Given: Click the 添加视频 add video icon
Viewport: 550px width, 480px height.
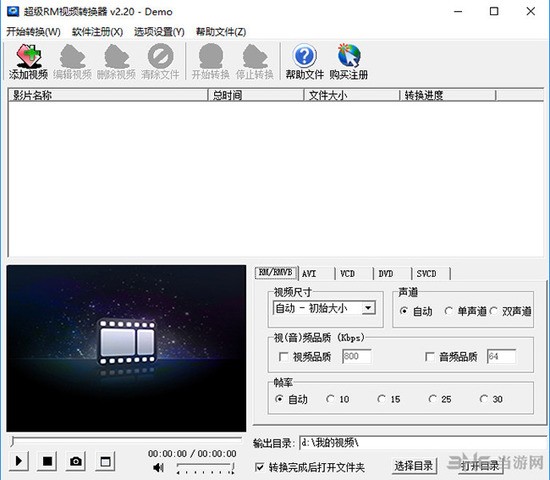Looking at the screenshot, I should click(28, 56).
